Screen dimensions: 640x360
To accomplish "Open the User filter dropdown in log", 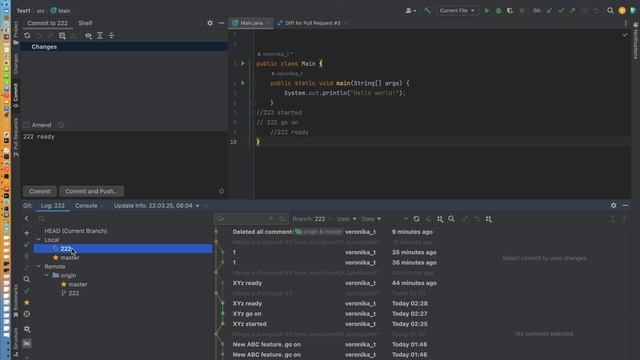I will (346, 219).
